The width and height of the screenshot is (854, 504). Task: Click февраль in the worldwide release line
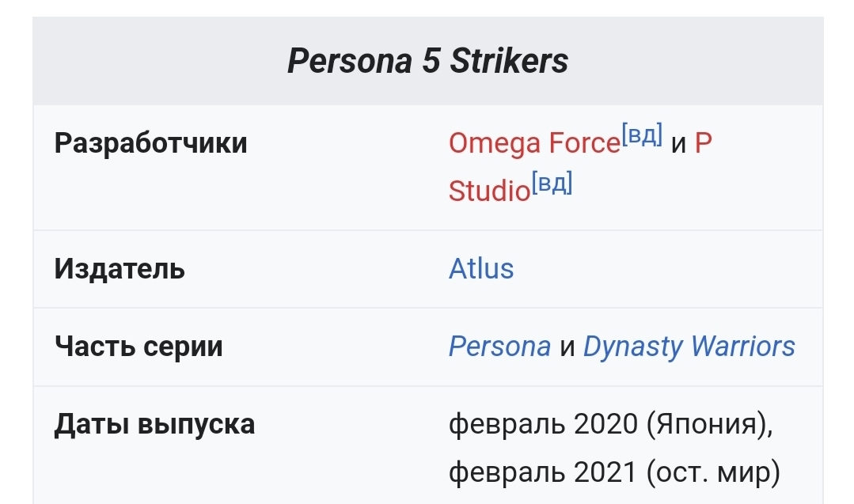(x=504, y=472)
